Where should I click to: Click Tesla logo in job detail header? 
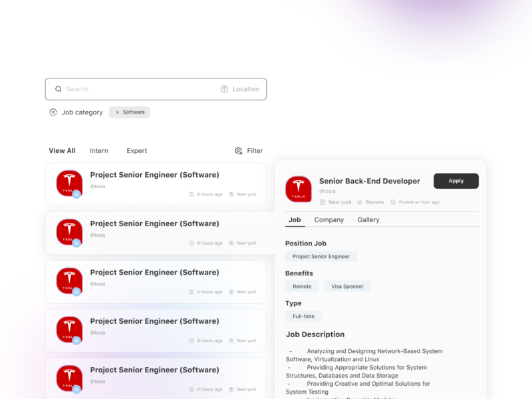pyautogui.click(x=299, y=189)
